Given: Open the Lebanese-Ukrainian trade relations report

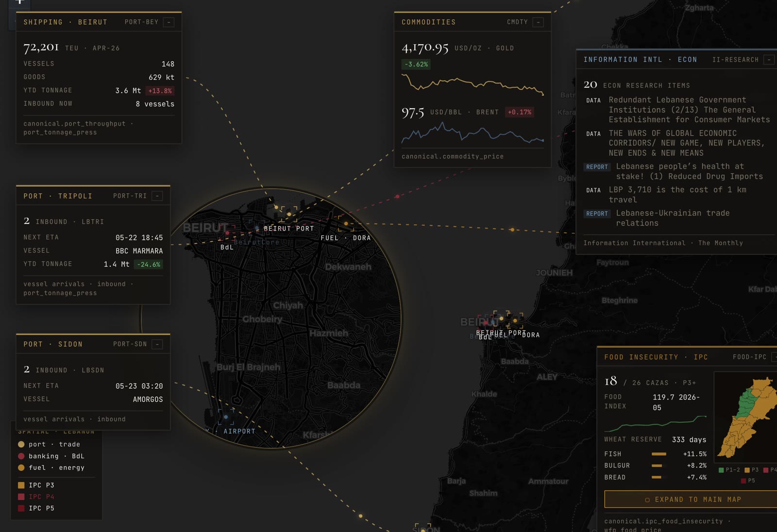Looking at the screenshot, I should pos(678,218).
